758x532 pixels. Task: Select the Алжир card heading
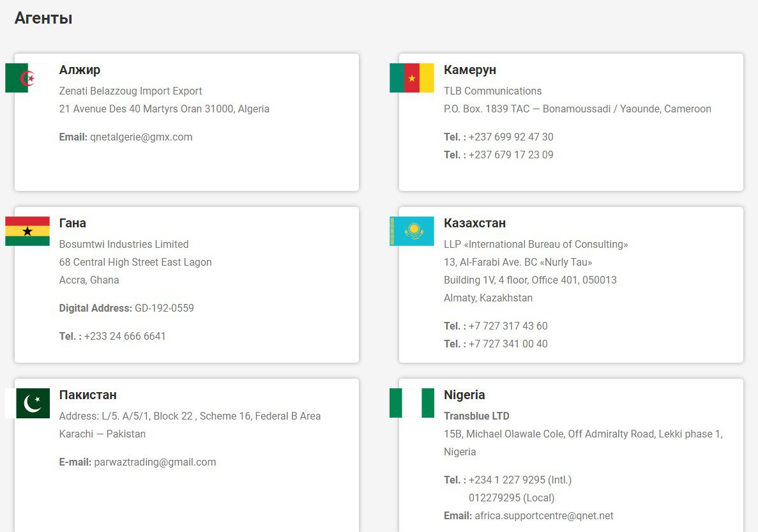coord(80,70)
